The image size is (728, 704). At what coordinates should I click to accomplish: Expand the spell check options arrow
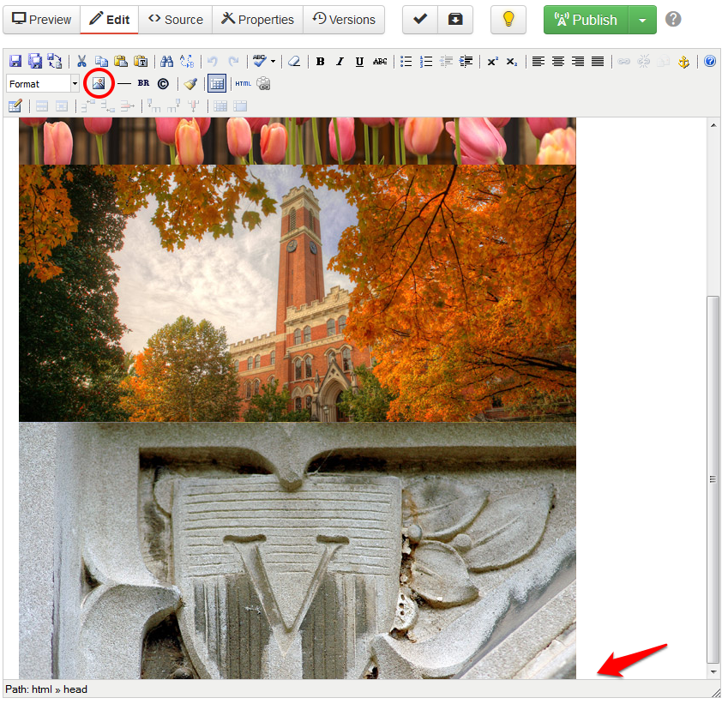(274, 62)
